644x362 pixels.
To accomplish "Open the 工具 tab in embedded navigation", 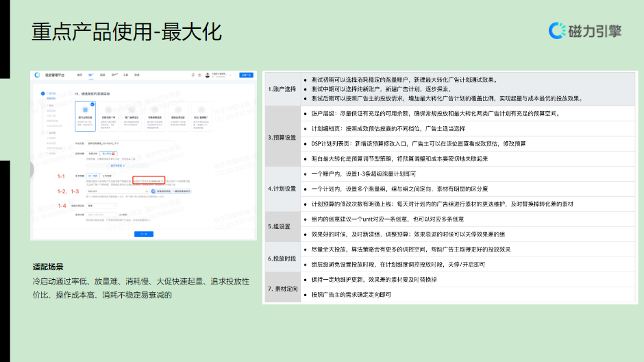I will click(125, 75).
